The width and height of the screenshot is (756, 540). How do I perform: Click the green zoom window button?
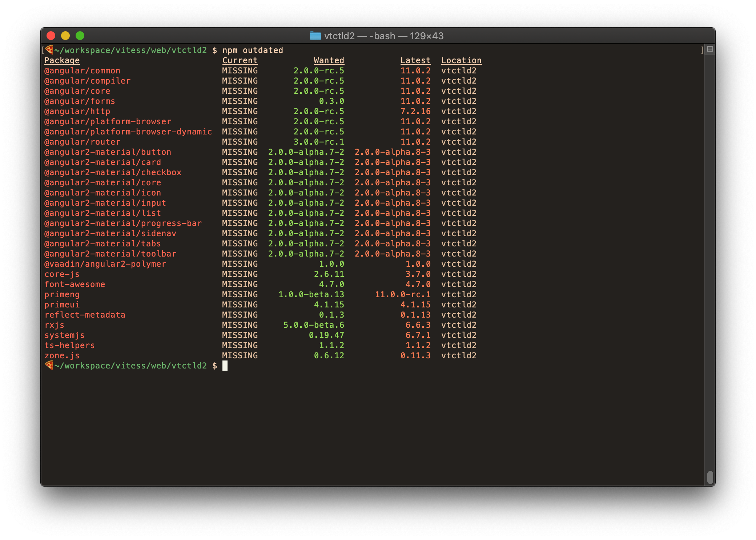pyautogui.click(x=80, y=36)
